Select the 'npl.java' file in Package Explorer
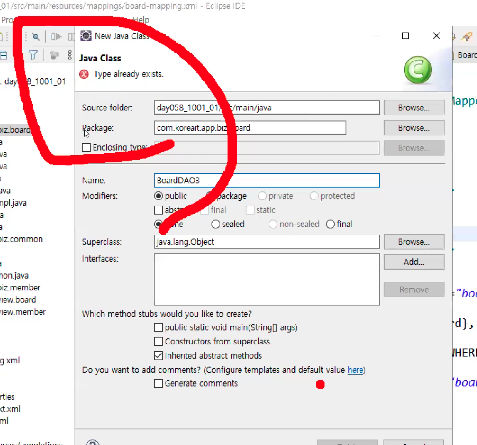The height and width of the screenshot is (445, 477). click(13, 203)
